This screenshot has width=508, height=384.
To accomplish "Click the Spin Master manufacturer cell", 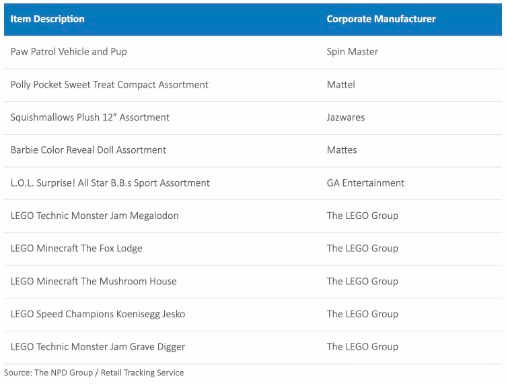I will 352,52.
